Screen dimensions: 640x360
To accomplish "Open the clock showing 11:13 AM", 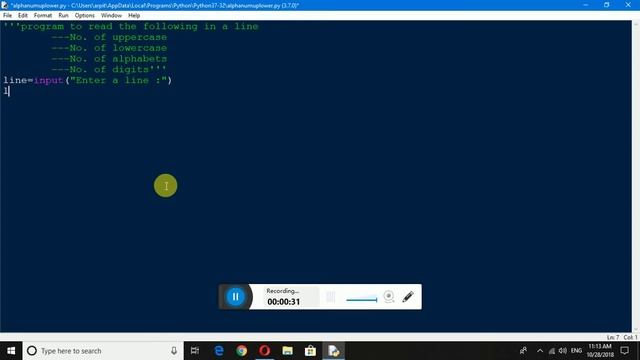I will pos(600,351).
